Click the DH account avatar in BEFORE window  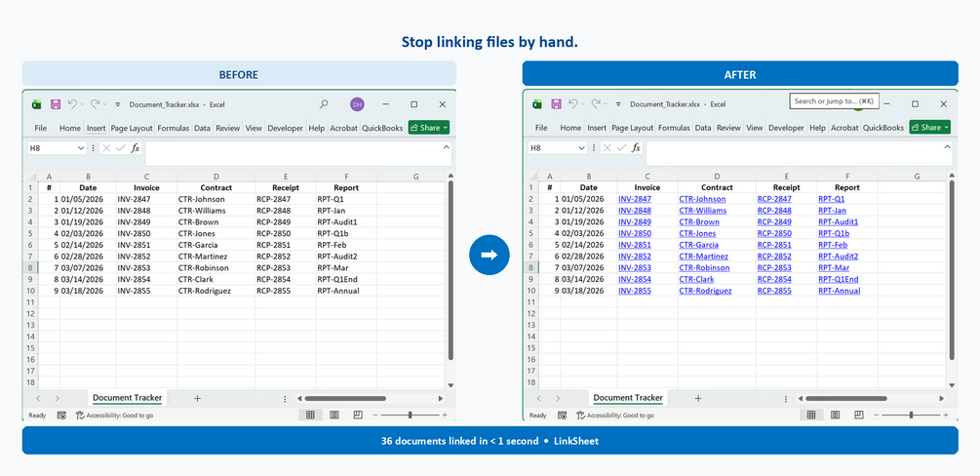357,104
